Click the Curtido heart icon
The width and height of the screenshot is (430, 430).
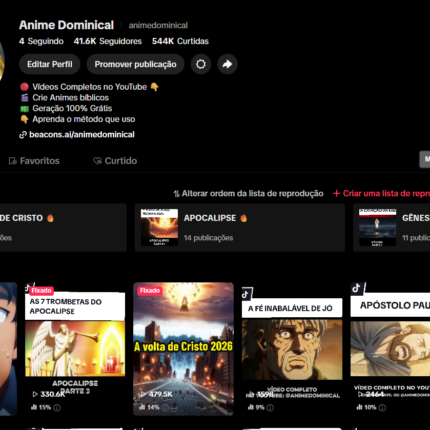(x=97, y=161)
